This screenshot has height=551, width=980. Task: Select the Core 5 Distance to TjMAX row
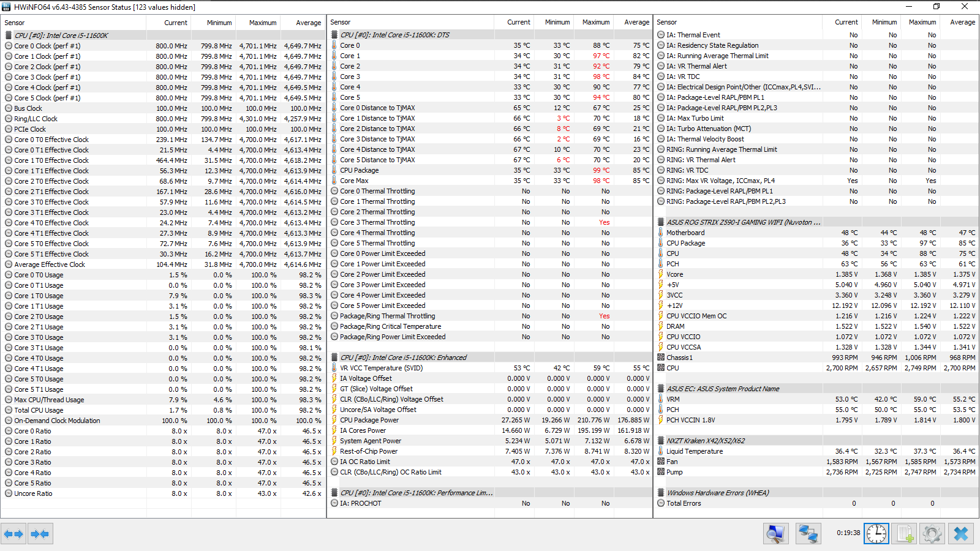[490, 160]
